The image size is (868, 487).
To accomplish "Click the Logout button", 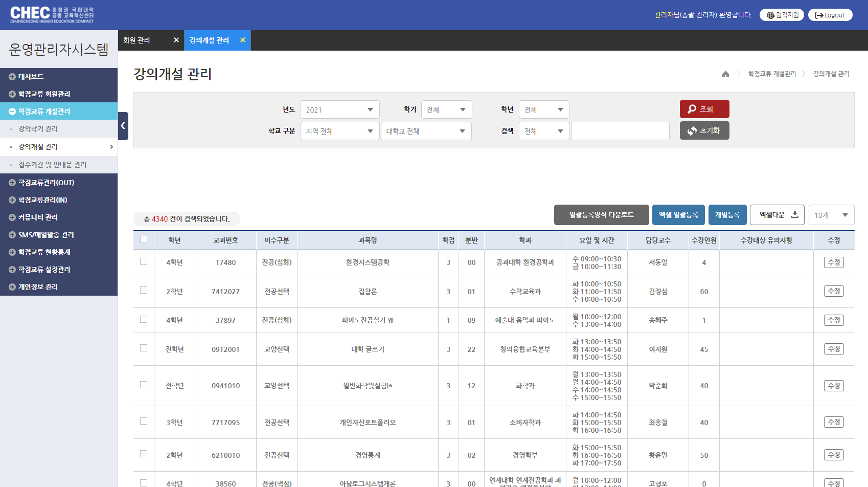I will tap(830, 15).
